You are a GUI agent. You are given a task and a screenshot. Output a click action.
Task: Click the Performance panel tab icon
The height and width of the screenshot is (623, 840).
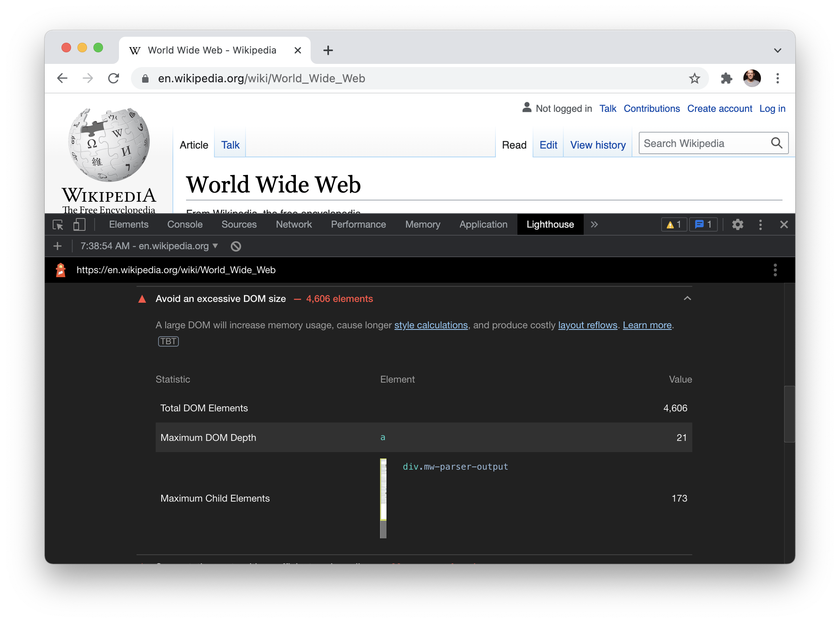[x=359, y=224]
